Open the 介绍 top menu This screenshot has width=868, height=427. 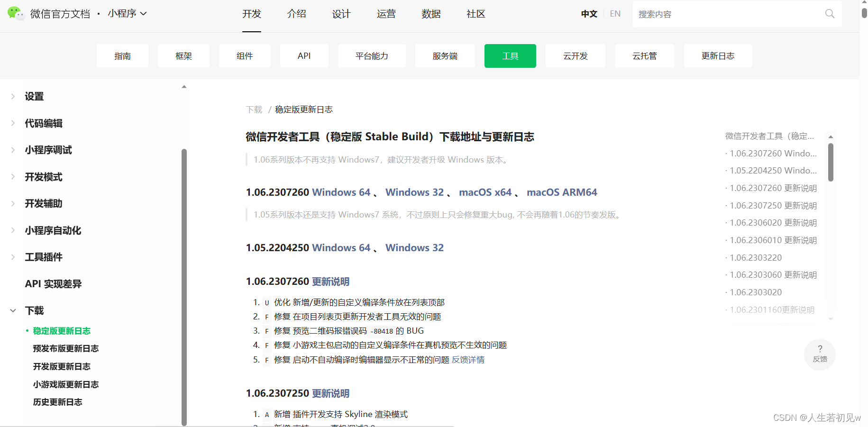297,14
